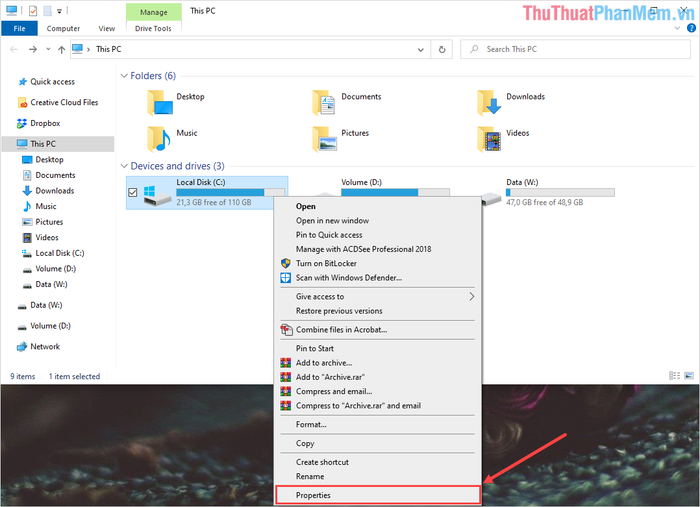700x507 pixels.
Task: Click the Search This PC field
Action: 575,50
